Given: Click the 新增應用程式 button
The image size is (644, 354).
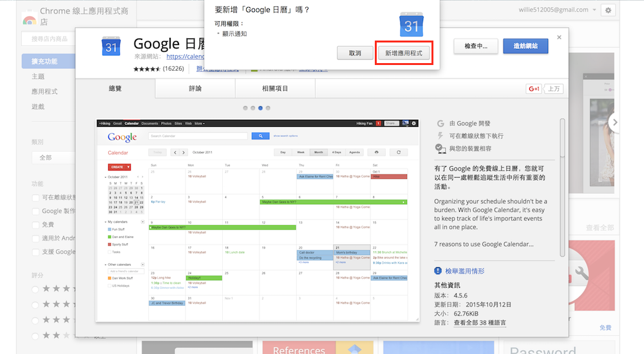Looking at the screenshot, I should pyautogui.click(x=404, y=53).
